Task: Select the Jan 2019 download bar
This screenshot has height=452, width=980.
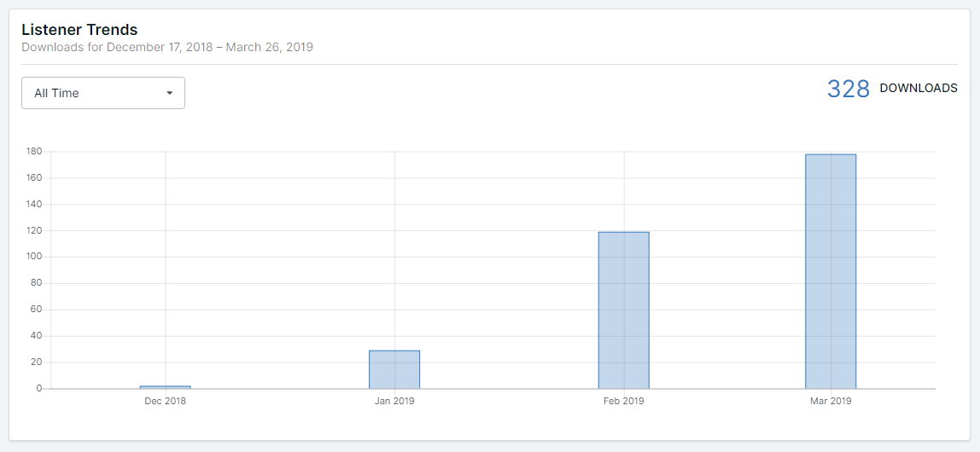Action: [x=394, y=369]
